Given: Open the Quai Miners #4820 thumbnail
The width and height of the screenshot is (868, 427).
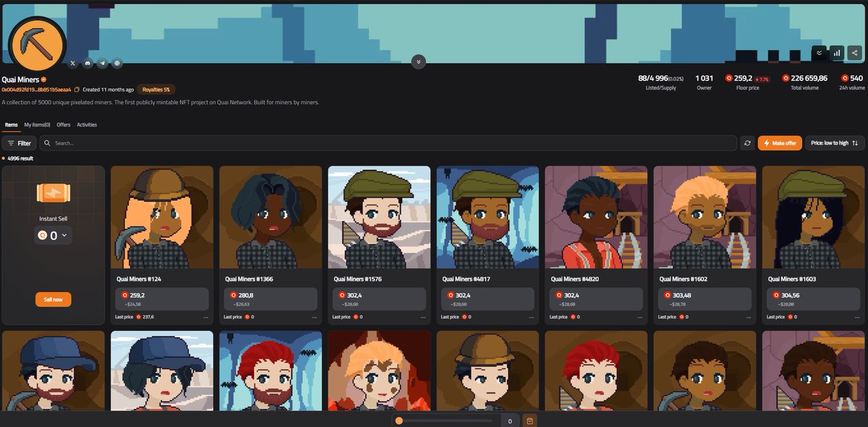Looking at the screenshot, I should [x=596, y=217].
